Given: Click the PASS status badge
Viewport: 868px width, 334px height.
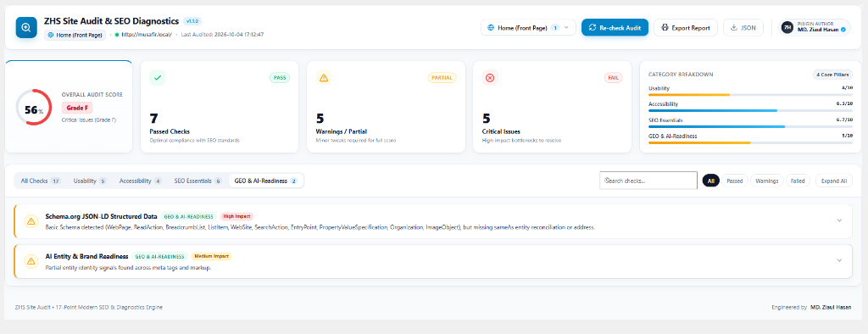Looking at the screenshot, I should tap(280, 77).
